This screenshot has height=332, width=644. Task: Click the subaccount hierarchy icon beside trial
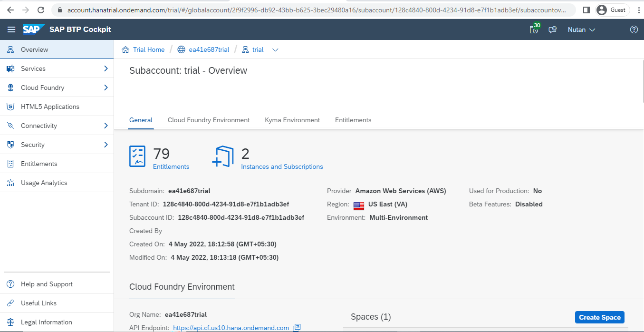tap(245, 49)
